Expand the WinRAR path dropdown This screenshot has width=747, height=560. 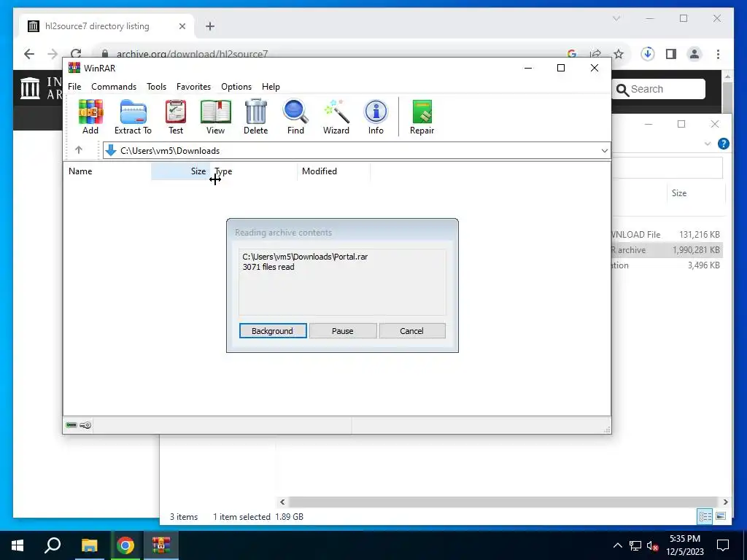604,150
